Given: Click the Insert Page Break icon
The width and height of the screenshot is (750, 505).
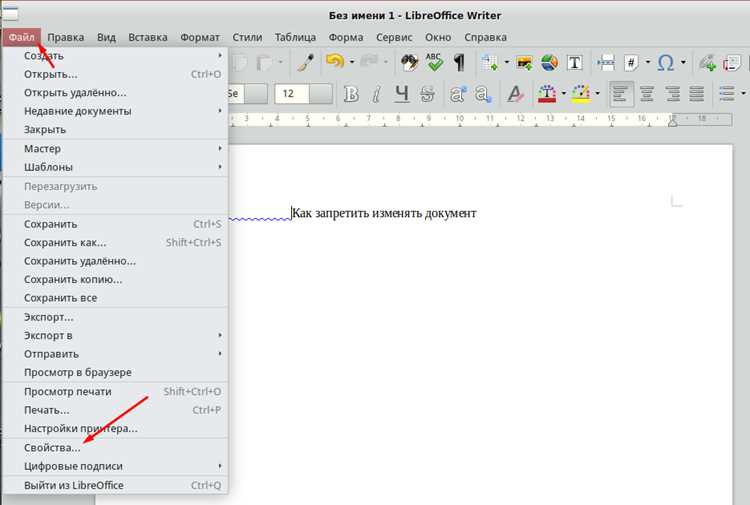Looking at the screenshot, I should (x=606, y=63).
